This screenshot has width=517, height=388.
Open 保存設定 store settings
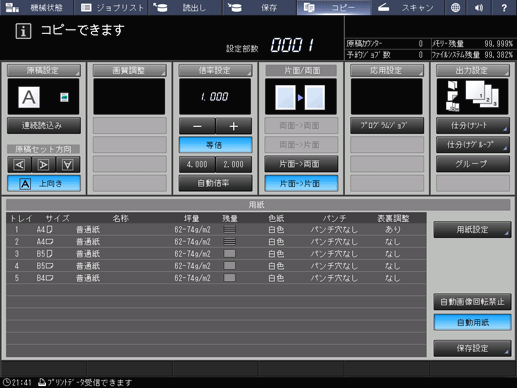pyautogui.click(x=472, y=348)
